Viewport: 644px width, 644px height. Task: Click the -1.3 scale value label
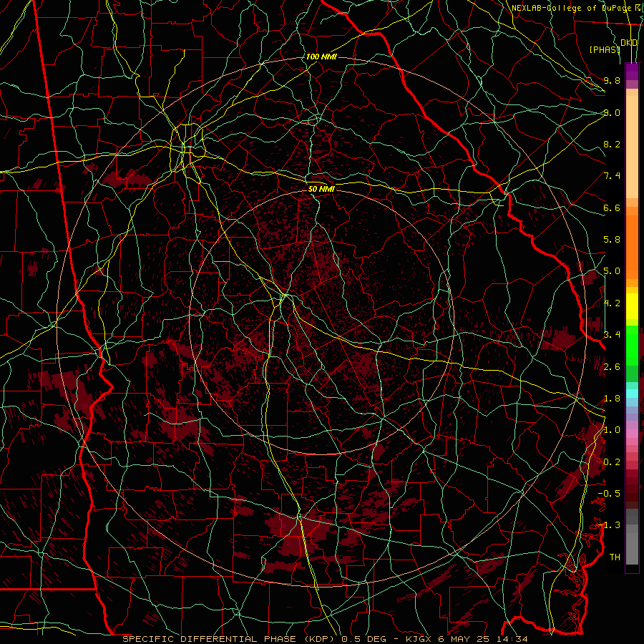609,525
